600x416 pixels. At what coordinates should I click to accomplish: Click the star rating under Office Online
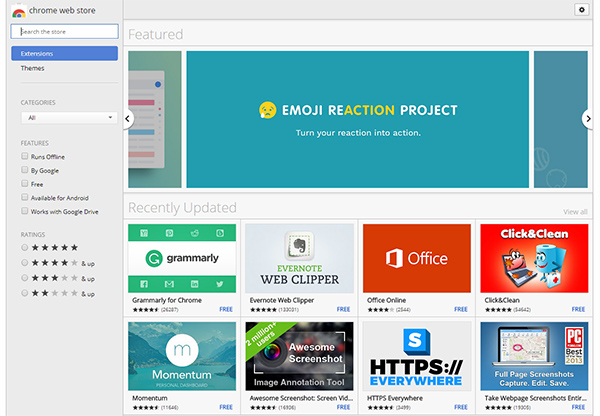pyautogui.click(x=381, y=310)
